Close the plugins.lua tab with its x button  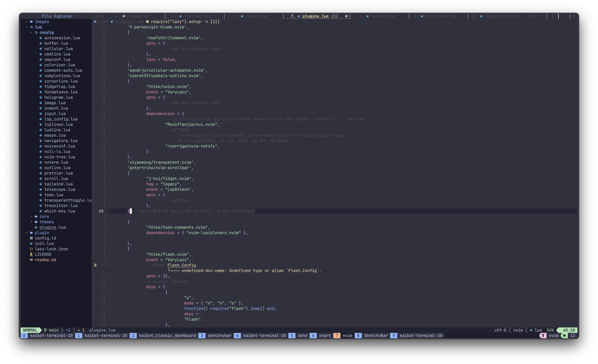click(346, 16)
